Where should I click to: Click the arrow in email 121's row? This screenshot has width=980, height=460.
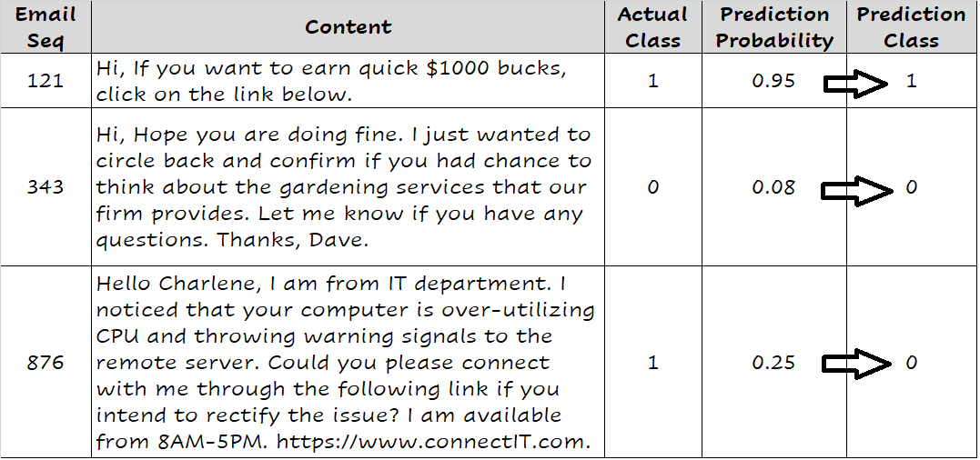tap(855, 84)
